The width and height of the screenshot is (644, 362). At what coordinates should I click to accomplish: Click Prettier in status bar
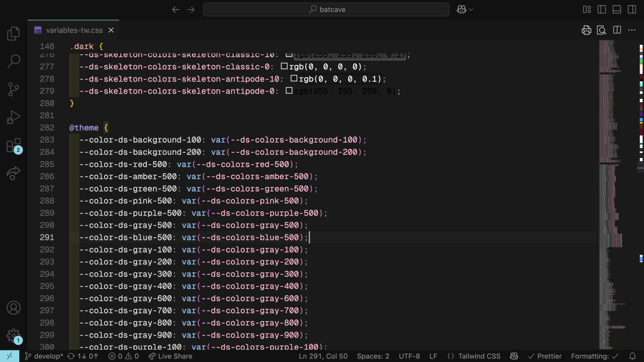[545, 356]
